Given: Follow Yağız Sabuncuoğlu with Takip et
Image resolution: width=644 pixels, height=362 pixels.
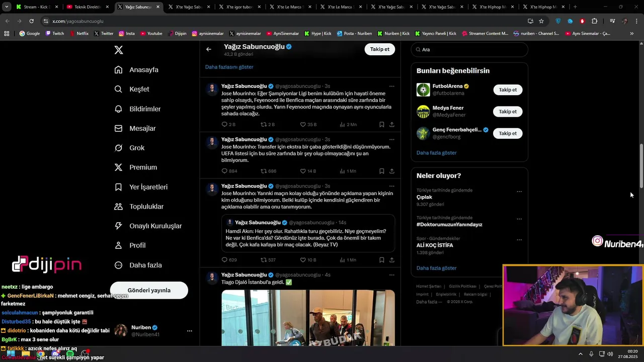Looking at the screenshot, I should click(380, 49).
